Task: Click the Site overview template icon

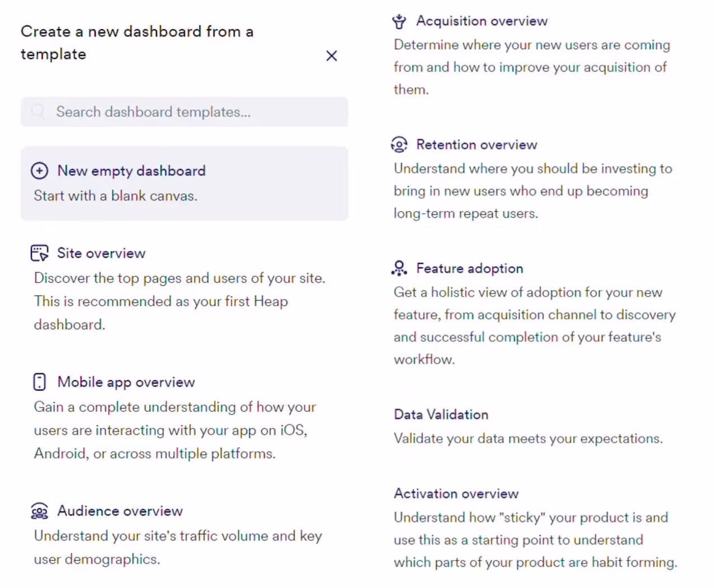Action: pos(39,253)
